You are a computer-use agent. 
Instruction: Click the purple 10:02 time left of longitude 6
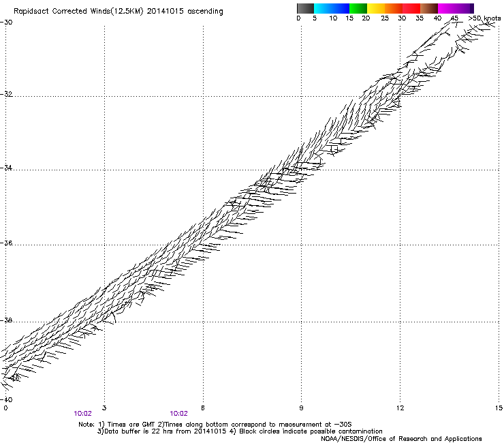(178, 414)
